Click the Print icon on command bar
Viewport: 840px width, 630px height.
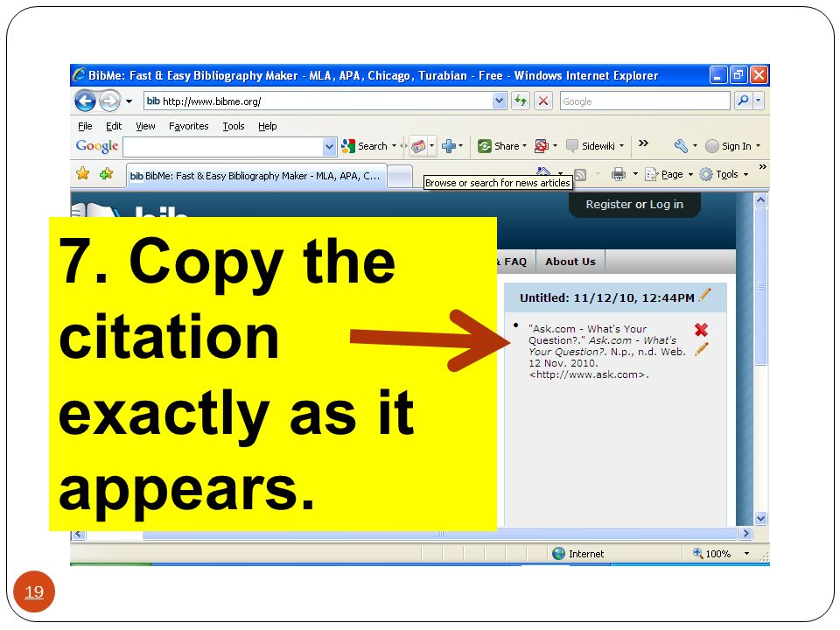[x=619, y=174]
